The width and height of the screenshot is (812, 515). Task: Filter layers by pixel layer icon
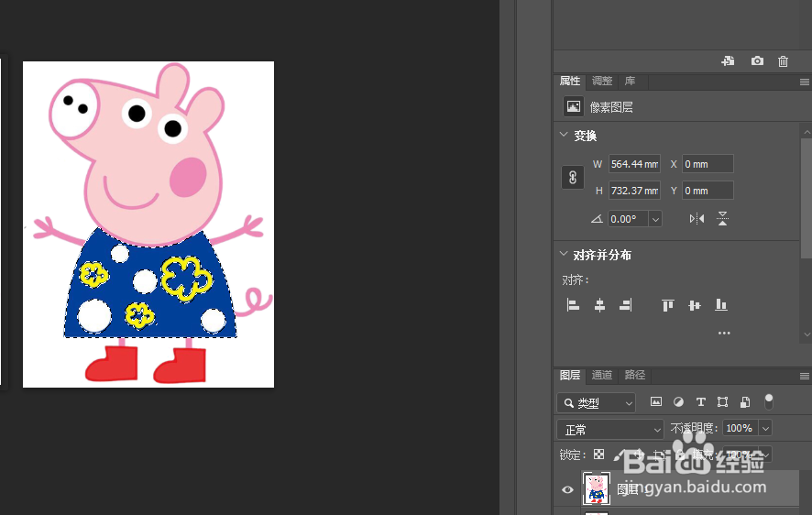click(656, 401)
